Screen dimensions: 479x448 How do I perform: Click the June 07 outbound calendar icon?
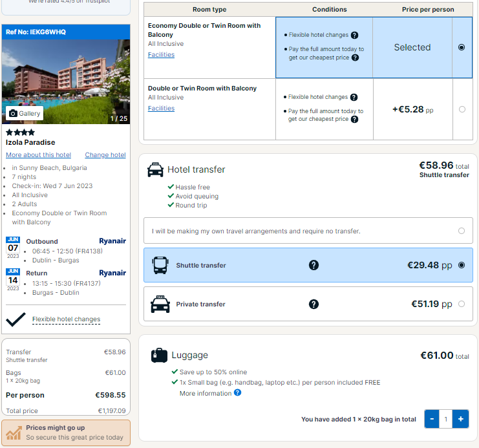13,248
